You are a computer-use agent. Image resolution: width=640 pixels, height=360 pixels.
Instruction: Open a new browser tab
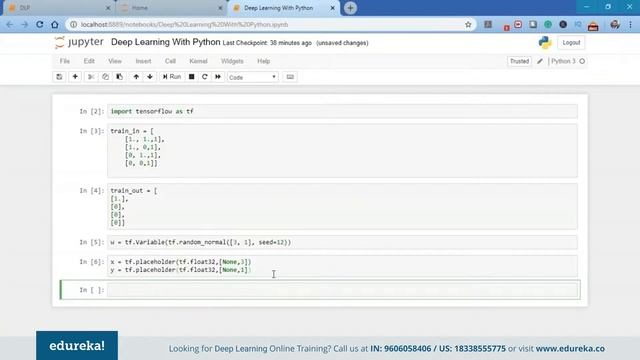(350, 8)
